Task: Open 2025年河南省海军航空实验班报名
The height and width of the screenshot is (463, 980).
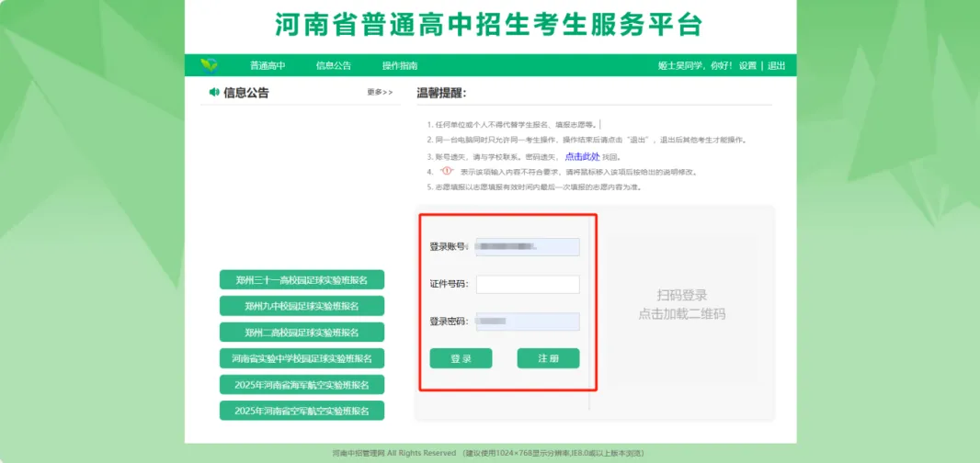Action: click(x=302, y=385)
